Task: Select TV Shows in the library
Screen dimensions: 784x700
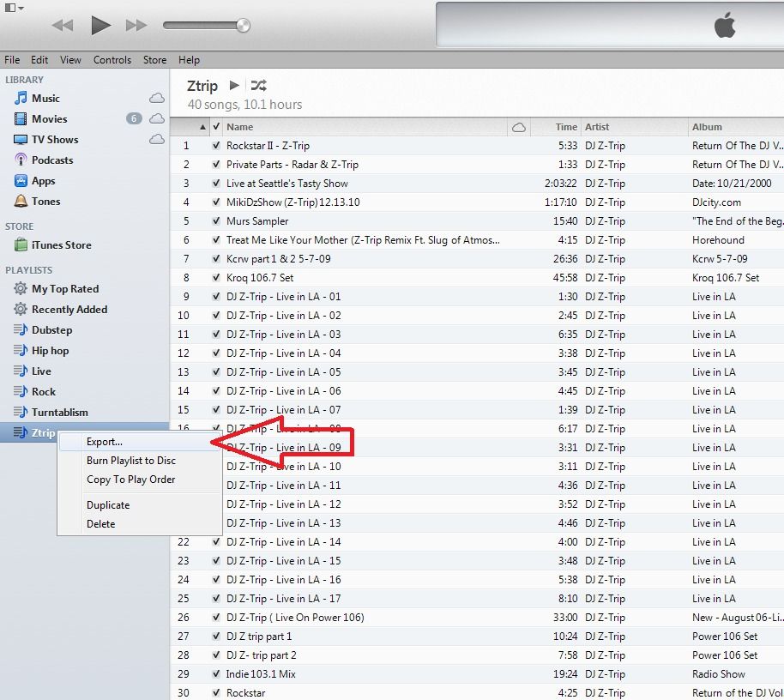Action: coord(55,140)
